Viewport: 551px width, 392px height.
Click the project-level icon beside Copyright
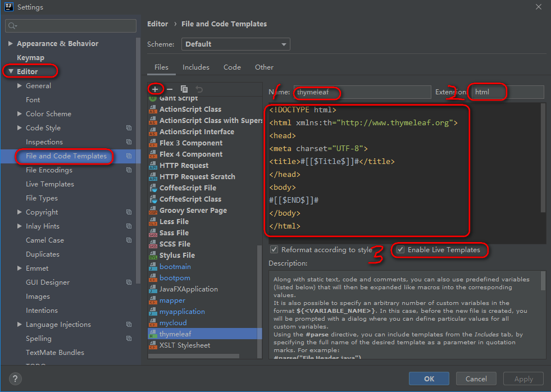click(x=129, y=212)
